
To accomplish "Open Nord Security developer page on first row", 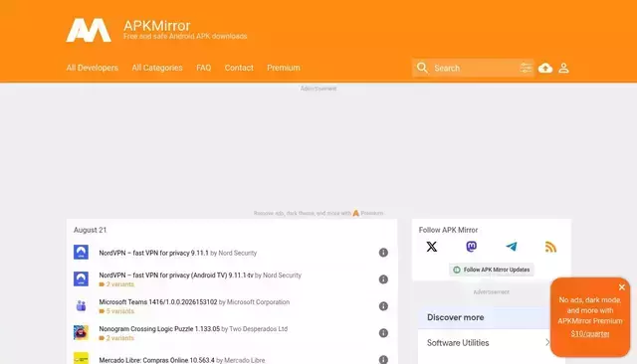I will pyautogui.click(x=238, y=253).
